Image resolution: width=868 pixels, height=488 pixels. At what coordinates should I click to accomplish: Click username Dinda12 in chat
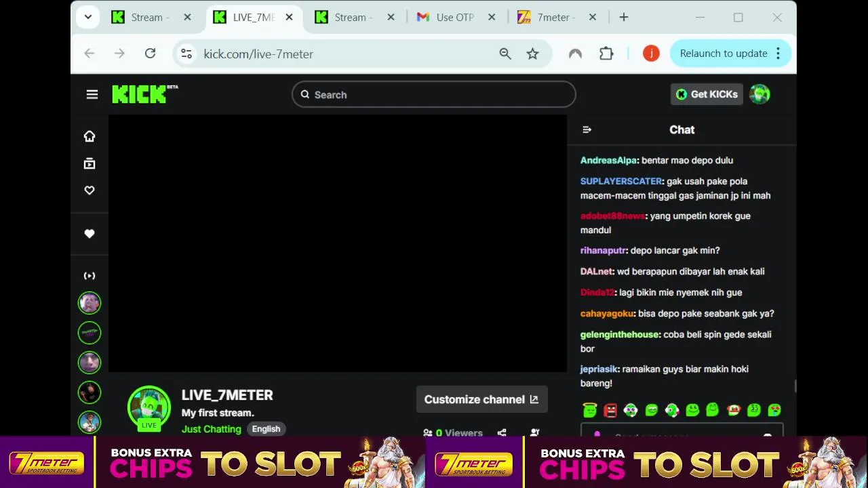597,293
